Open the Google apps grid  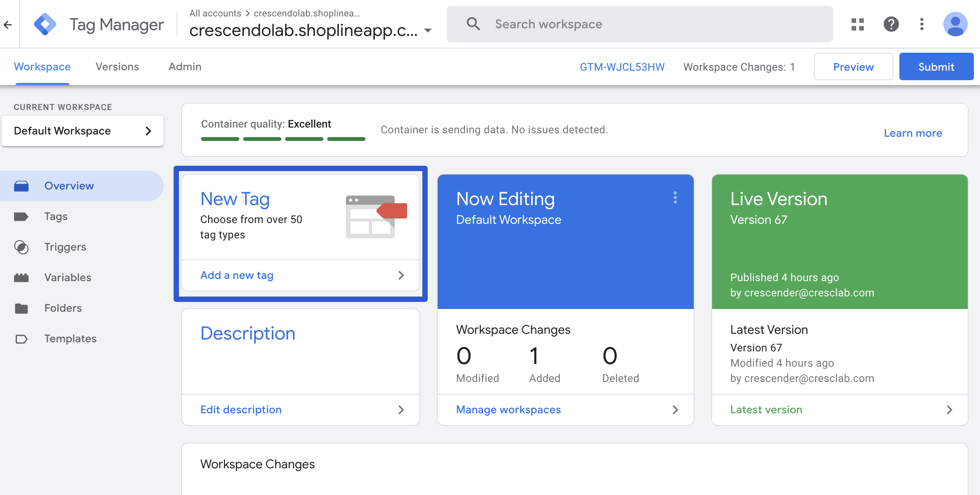click(858, 24)
